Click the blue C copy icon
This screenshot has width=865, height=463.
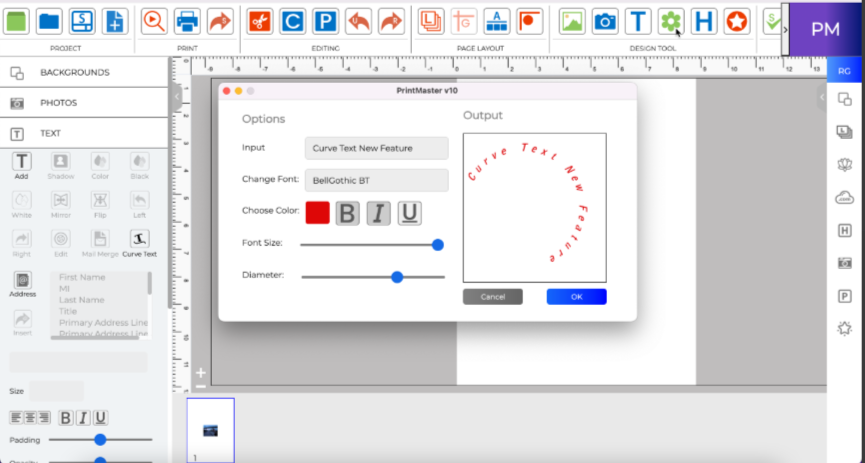pyautogui.click(x=292, y=22)
